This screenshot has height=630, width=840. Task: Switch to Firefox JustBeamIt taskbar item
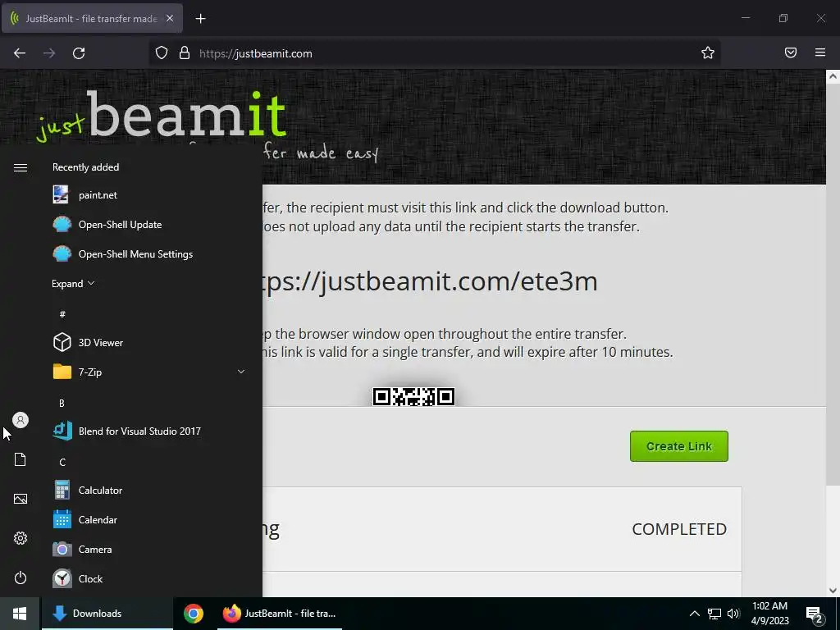point(280,614)
